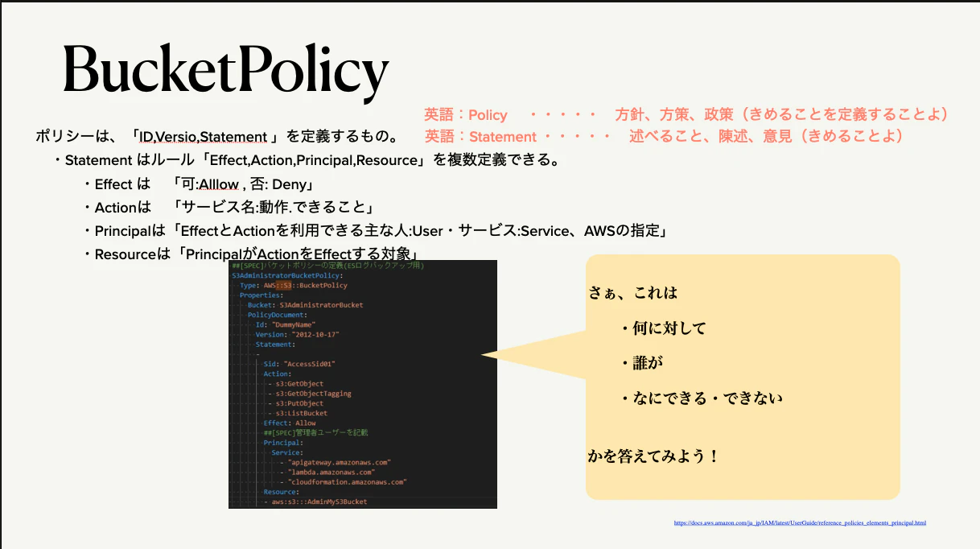The height and width of the screenshot is (549, 980).
Task: Click the 'Statement はルール' bullet line
Action: click(x=307, y=160)
